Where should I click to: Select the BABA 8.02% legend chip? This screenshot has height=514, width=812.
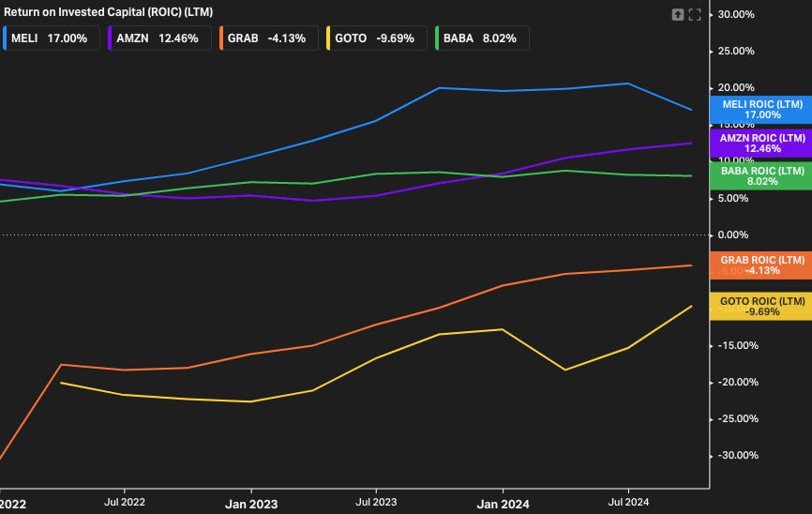pyautogui.click(x=482, y=38)
